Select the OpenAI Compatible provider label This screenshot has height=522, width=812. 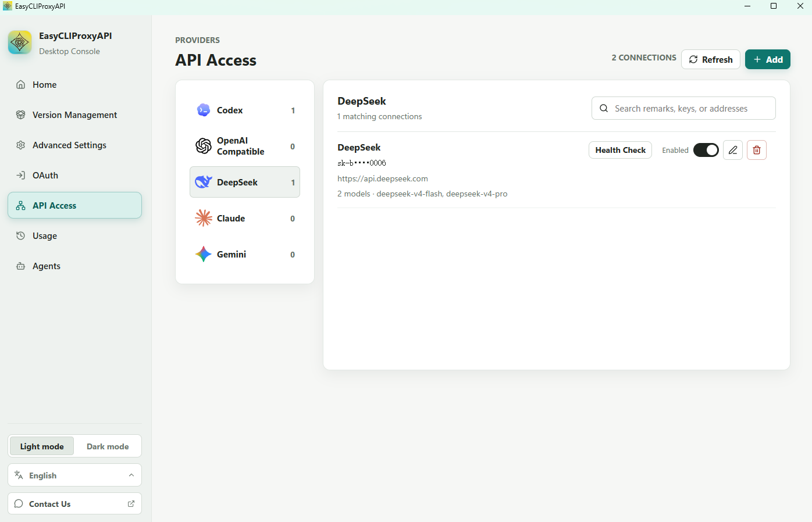(240, 146)
